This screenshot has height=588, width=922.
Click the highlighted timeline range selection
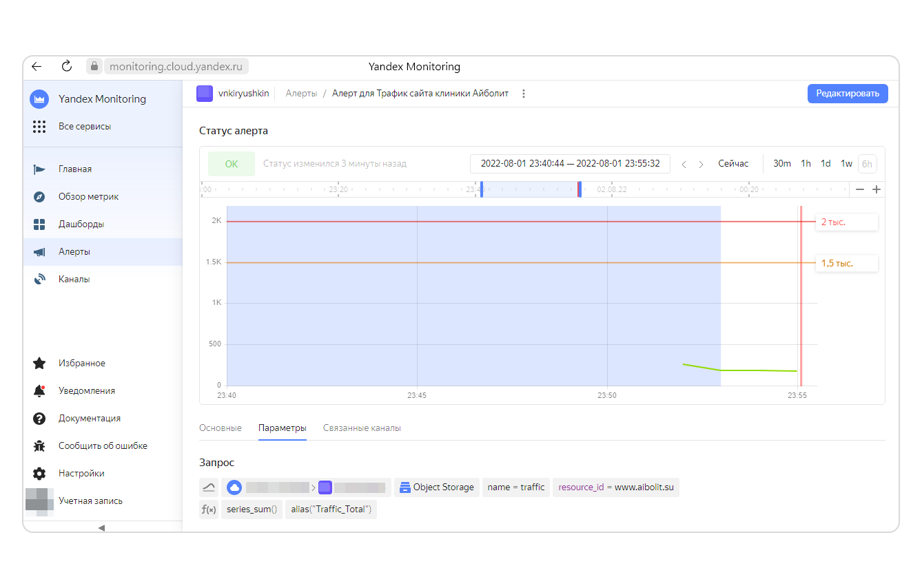[531, 189]
